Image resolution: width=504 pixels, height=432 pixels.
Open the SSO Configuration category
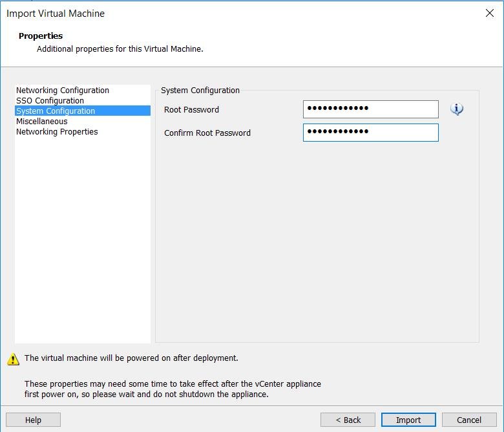(x=50, y=101)
